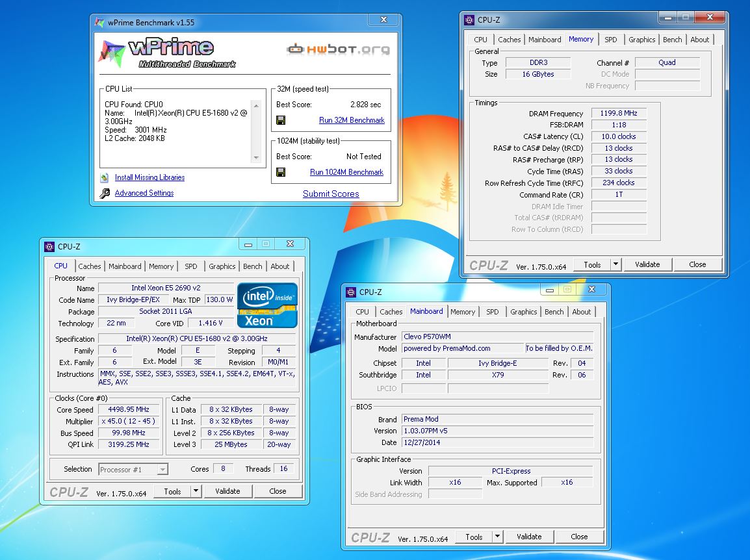Run the 1024M Benchmark
The height and width of the screenshot is (560, 750).
[x=346, y=172]
